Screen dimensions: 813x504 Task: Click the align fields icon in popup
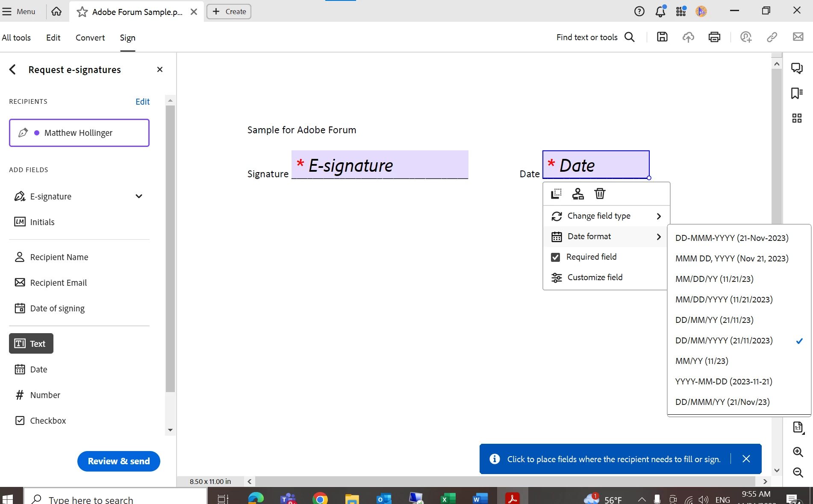coord(556,194)
